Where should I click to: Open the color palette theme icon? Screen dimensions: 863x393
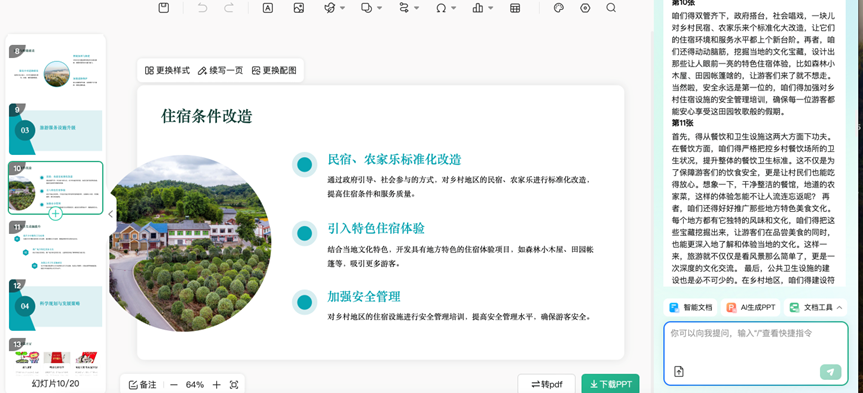pyautogui.click(x=559, y=8)
